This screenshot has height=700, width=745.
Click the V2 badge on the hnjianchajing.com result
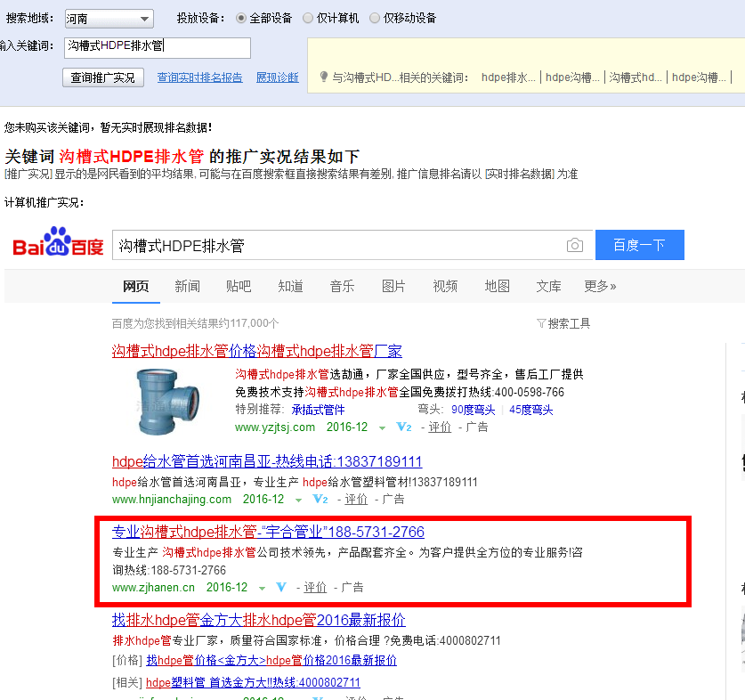[320, 500]
